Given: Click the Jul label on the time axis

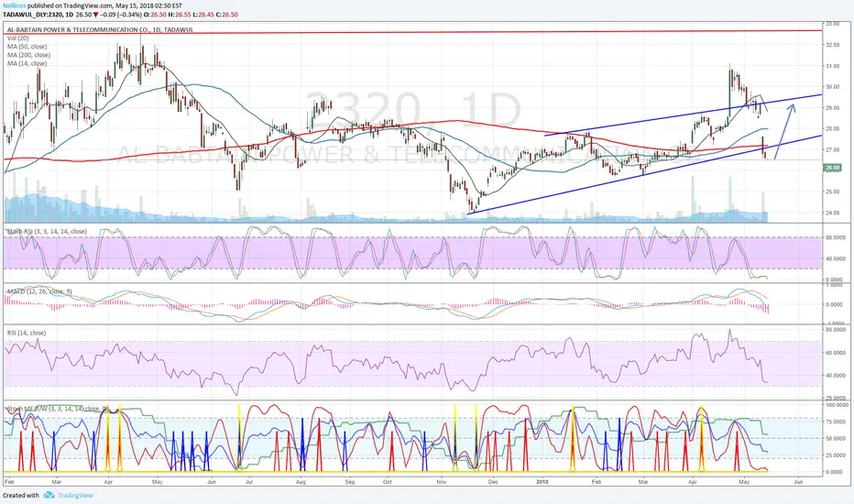Looking at the screenshot, I should 249,482.
